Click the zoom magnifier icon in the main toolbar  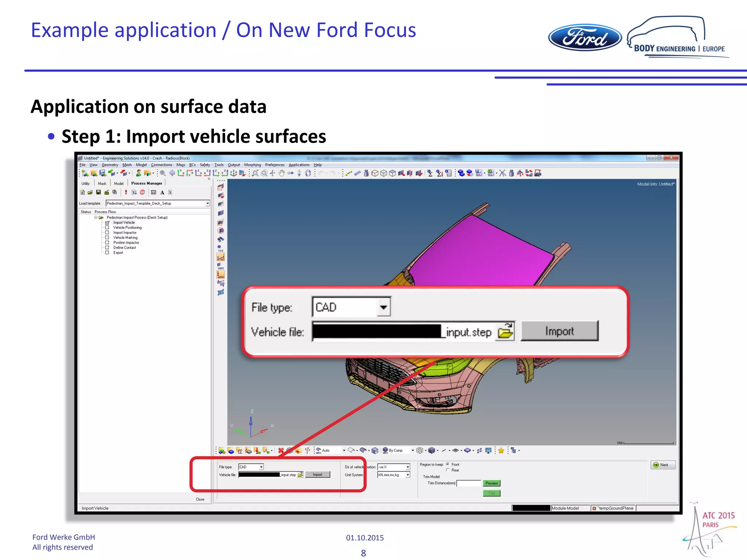pos(163,173)
